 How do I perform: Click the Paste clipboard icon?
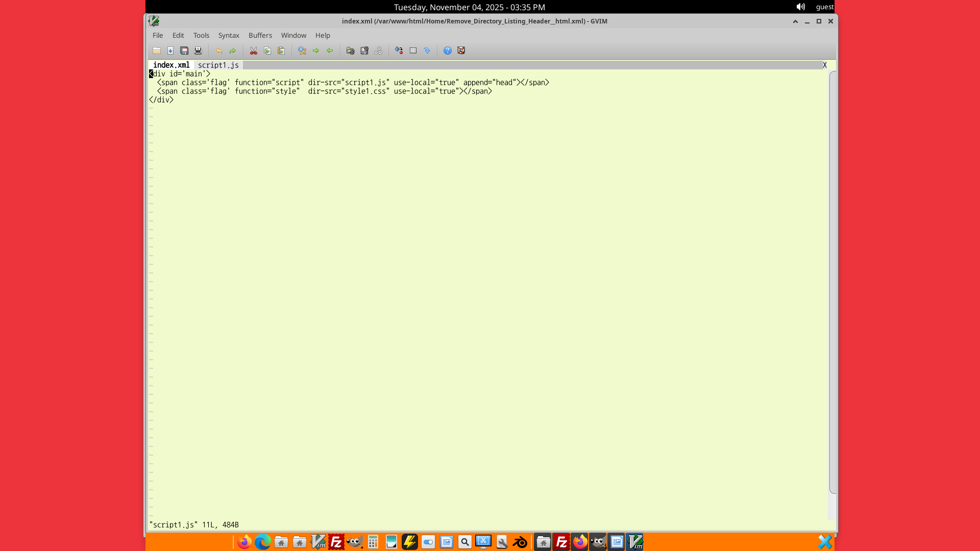pos(281,51)
